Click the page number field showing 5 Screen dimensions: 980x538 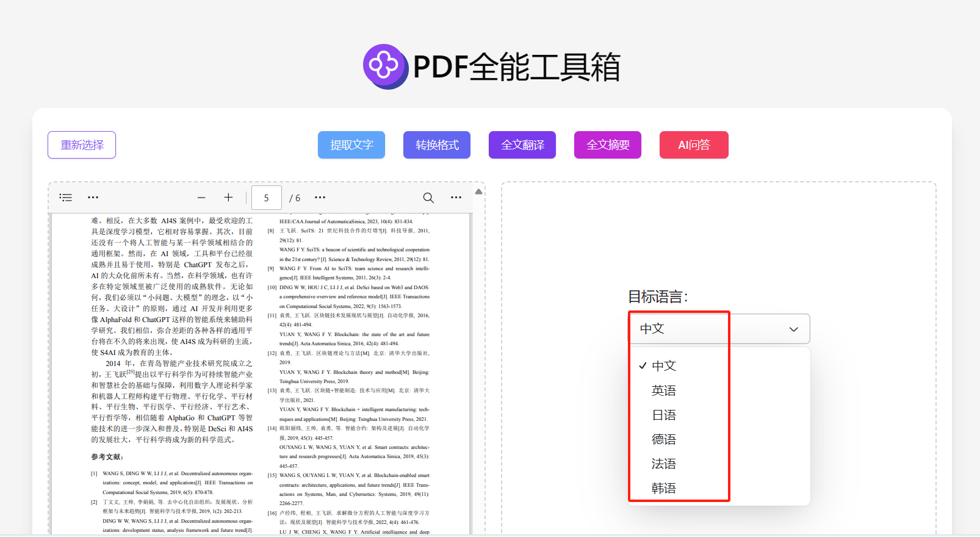click(267, 198)
